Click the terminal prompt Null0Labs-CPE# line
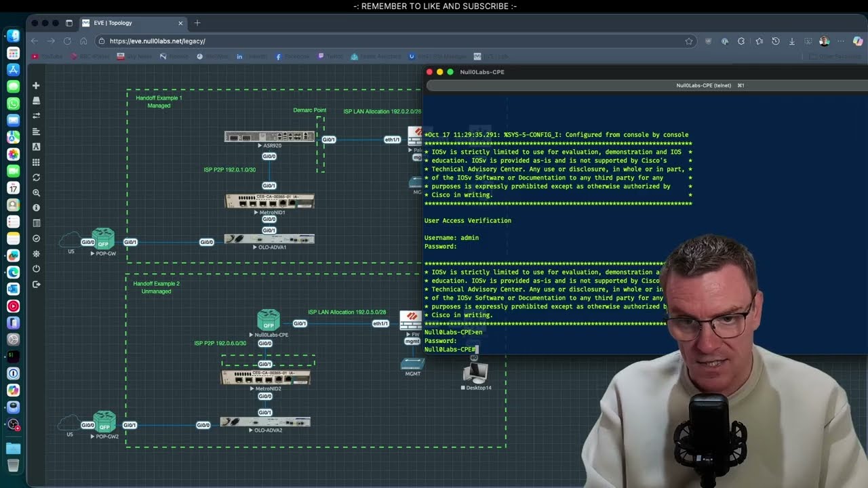Image resolution: width=868 pixels, height=488 pixels. (x=451, y=349)
